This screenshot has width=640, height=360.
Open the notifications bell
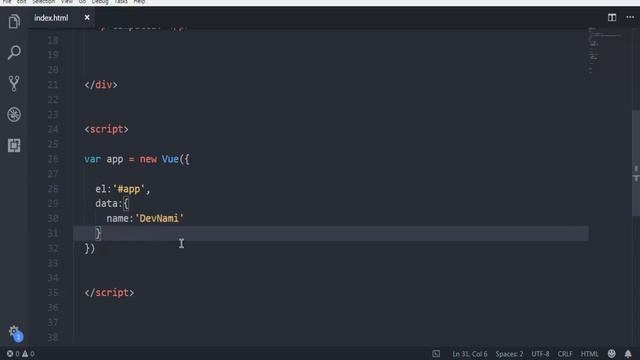tap(628, 353)
